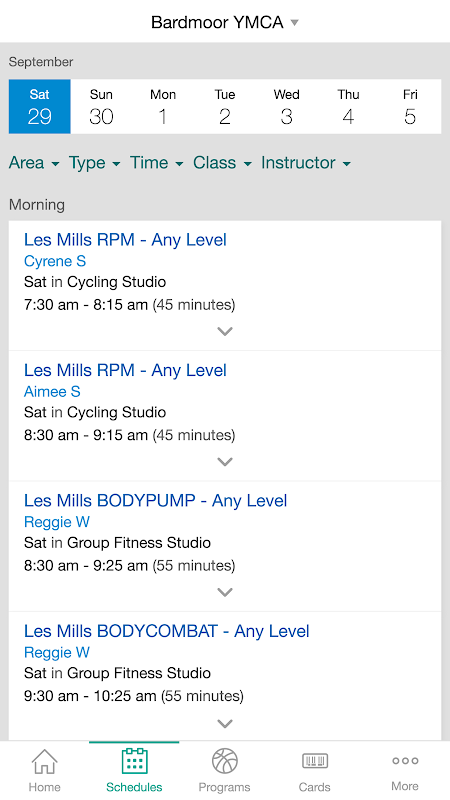Click the Morning section heading

coord(37,205)
